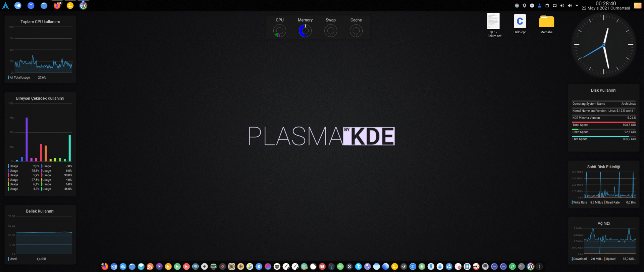The width and height of the screenshot is (644, 272).
Task: Select the Merhaba desktop folder
Action: point(546,24)
